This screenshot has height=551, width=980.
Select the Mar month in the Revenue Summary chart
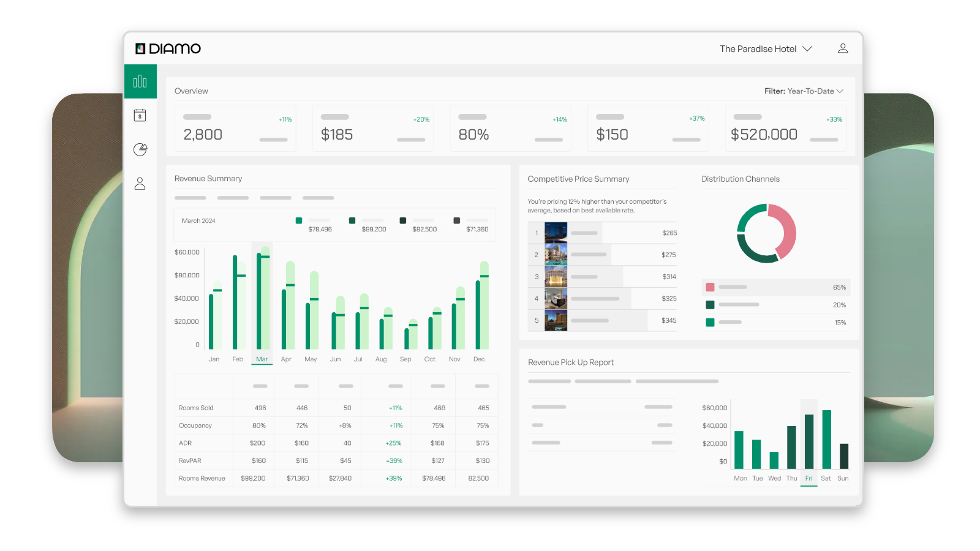(x=262, y=360)
